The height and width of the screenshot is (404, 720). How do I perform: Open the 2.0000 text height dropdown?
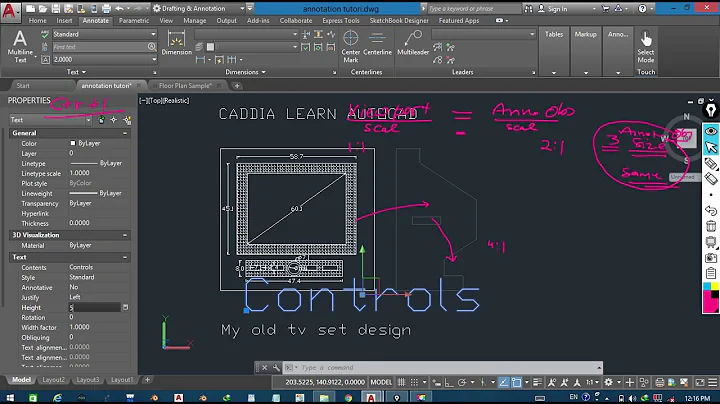(153, 59)
